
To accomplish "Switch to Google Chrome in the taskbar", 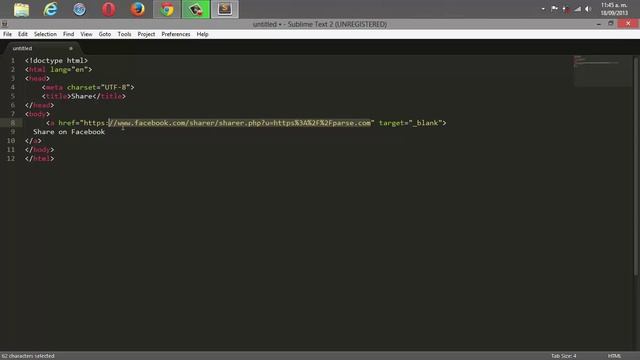I will pos(167,9).
